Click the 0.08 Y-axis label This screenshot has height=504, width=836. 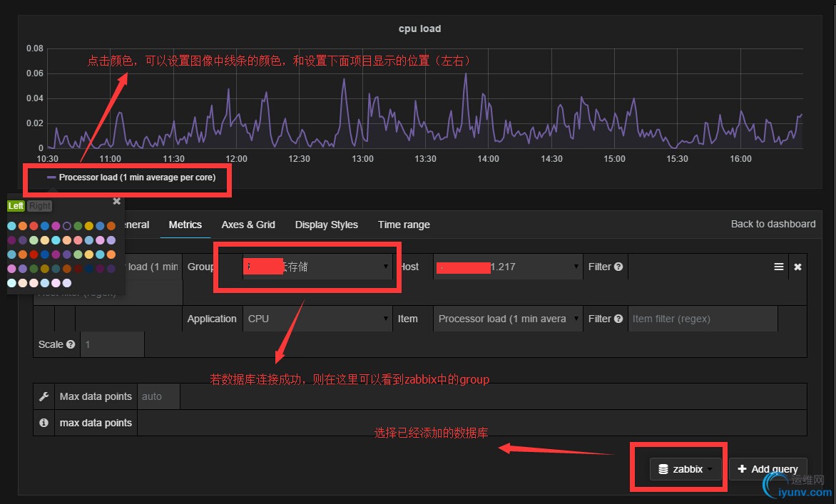point(35,48)
